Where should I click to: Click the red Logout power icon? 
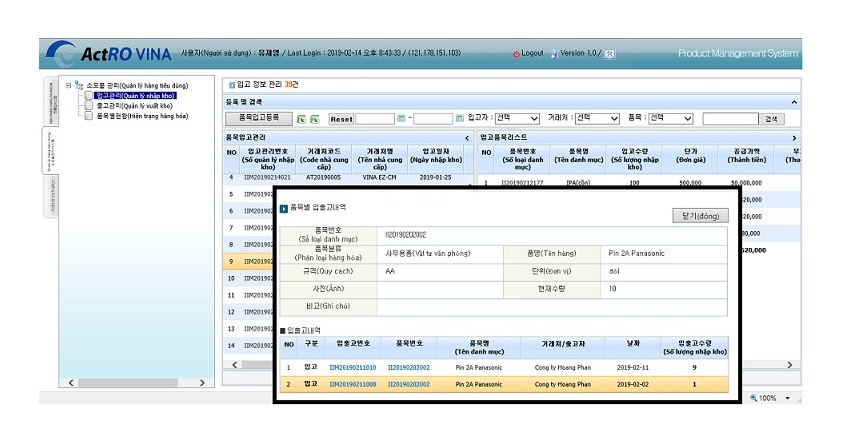pos(516,53)
